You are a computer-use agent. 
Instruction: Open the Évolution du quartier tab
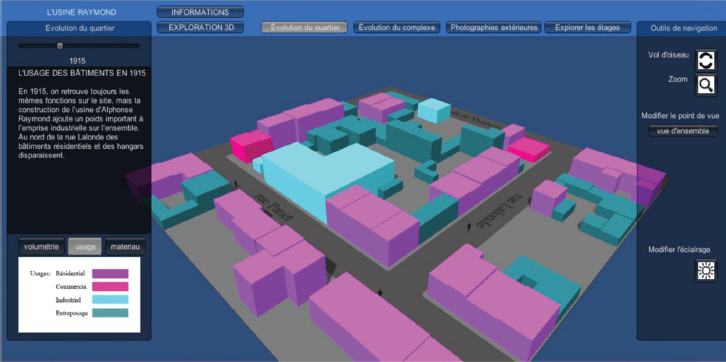coord(304,27)
